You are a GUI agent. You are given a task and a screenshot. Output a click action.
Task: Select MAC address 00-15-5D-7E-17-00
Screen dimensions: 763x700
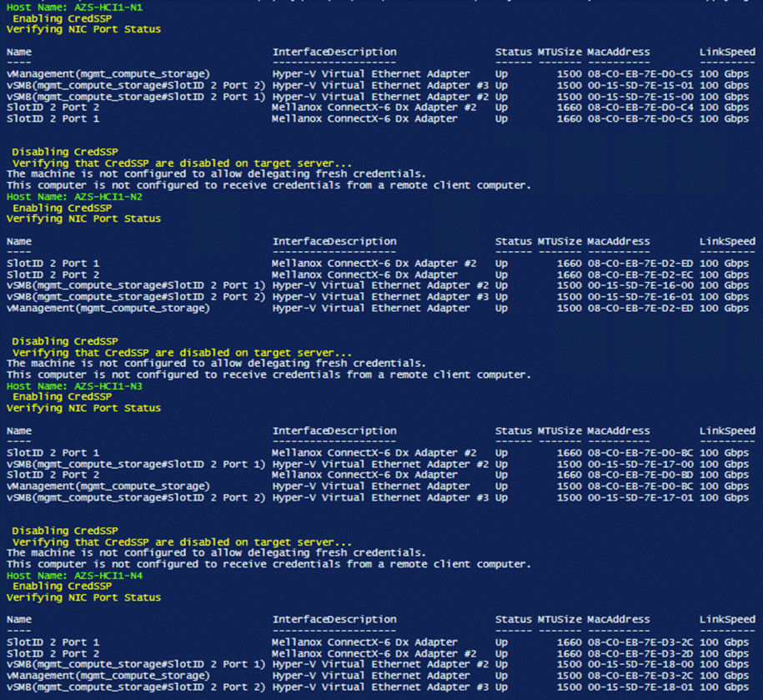(x=640, y=464)
